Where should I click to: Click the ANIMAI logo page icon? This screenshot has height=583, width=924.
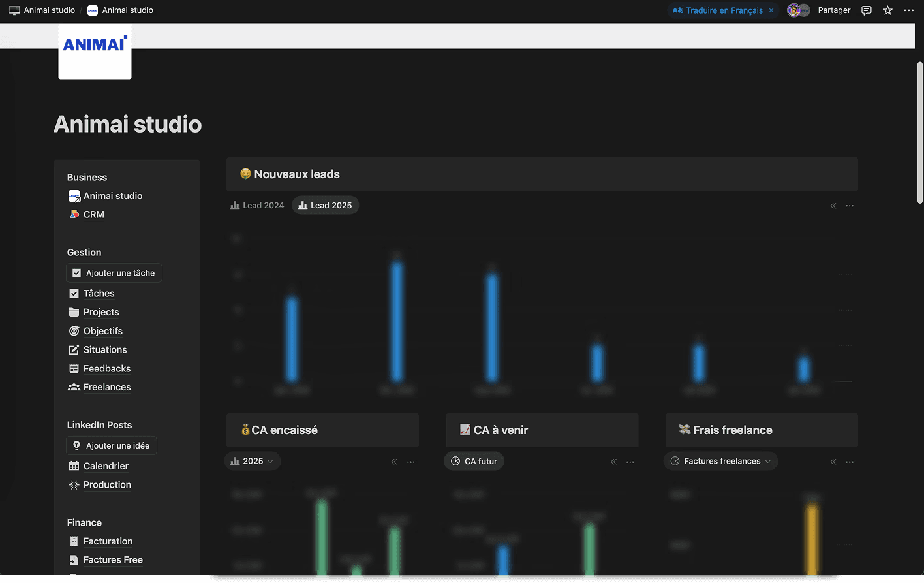[x=95, y=52]
